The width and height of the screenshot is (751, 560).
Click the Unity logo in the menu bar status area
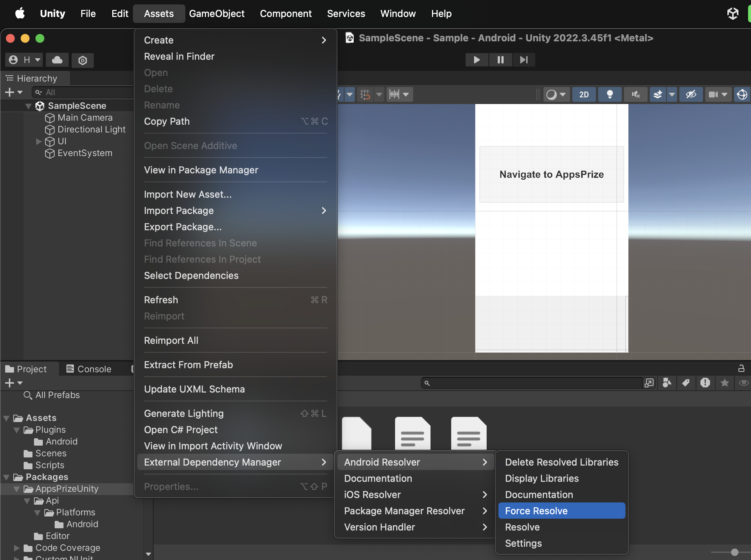point(733,14)
